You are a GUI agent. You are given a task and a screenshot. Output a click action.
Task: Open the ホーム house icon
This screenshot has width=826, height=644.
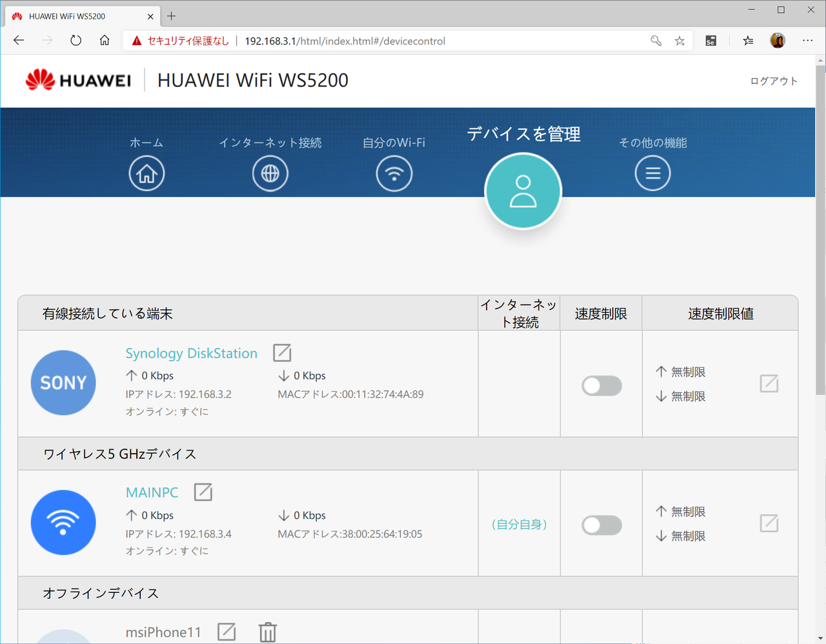[146, 173]
